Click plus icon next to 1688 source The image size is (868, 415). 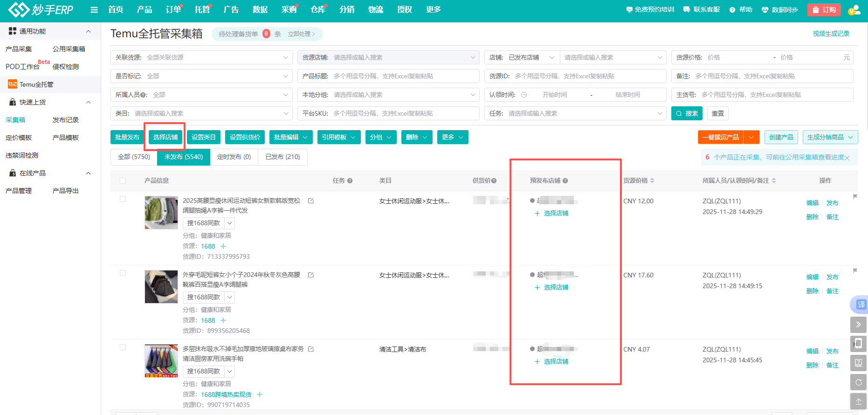tap(223, 246)
